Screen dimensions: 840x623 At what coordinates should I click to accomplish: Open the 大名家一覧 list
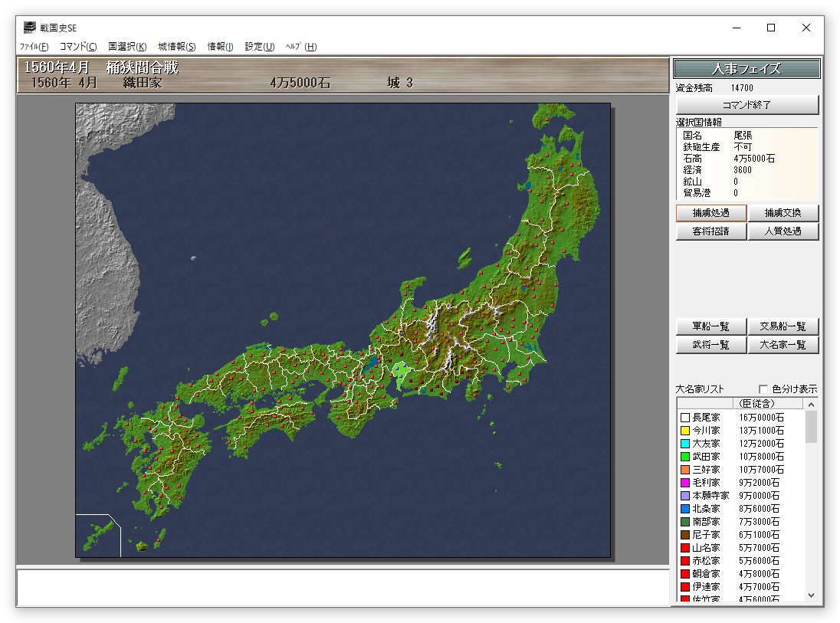(783, 345)
